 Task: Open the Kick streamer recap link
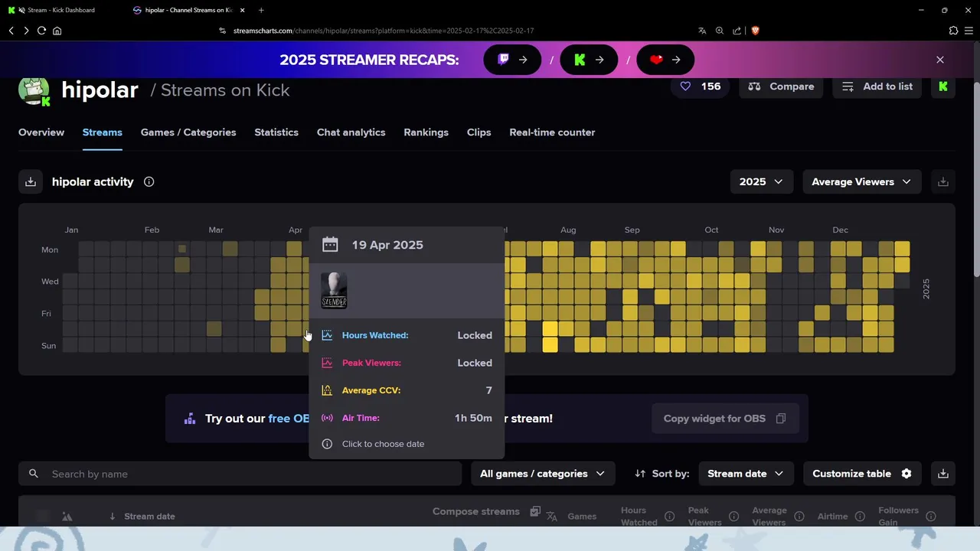coord(589,60)
